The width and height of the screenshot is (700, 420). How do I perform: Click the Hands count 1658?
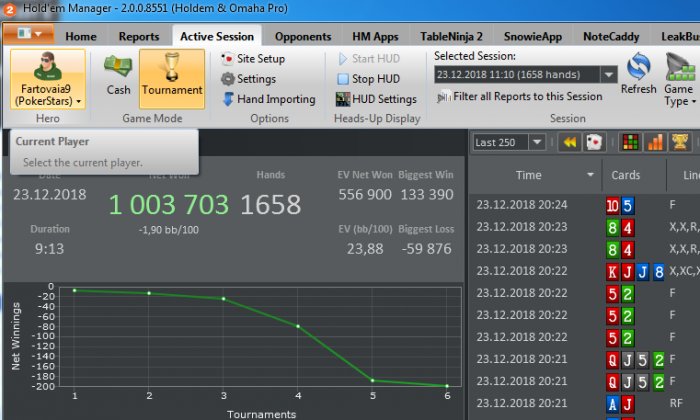coord(271,204)
